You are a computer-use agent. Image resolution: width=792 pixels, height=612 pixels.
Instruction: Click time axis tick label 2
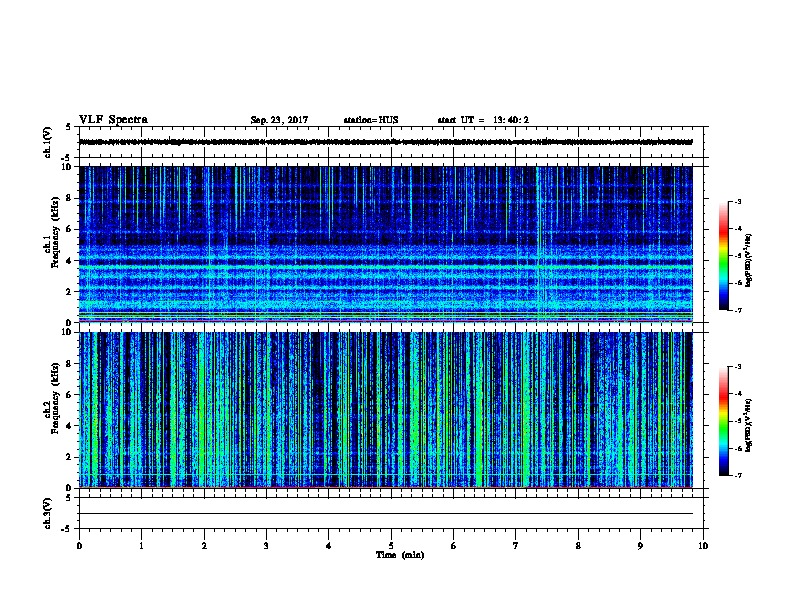pos(204,546)
